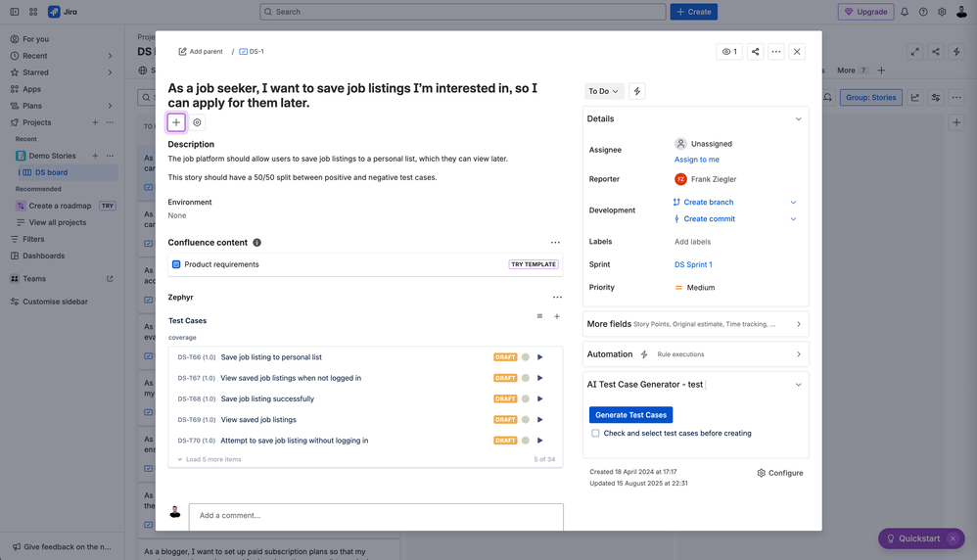Click the Upgrade button

[x=865, y=12]
